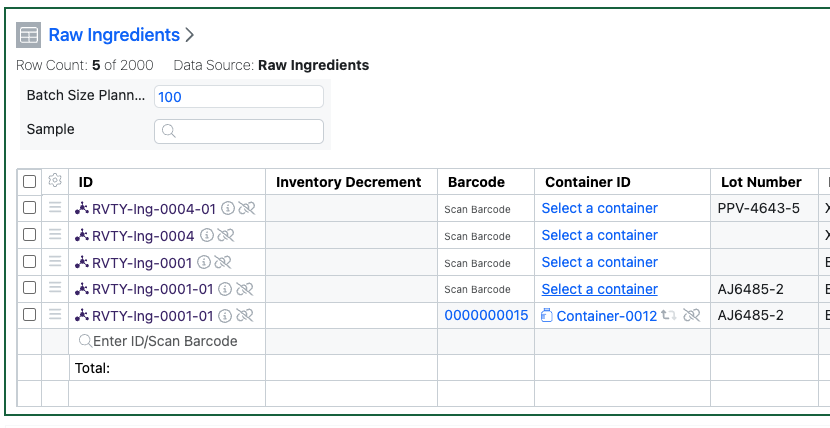Image resolution: width=830 pixels, height=428 pixels.
Task: Sort by the Inventory Decrement column header
Action: coord(348,182)
